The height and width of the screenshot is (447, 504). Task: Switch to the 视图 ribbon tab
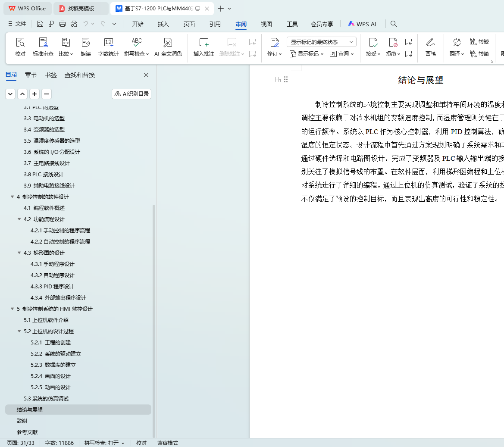[266, 24]
